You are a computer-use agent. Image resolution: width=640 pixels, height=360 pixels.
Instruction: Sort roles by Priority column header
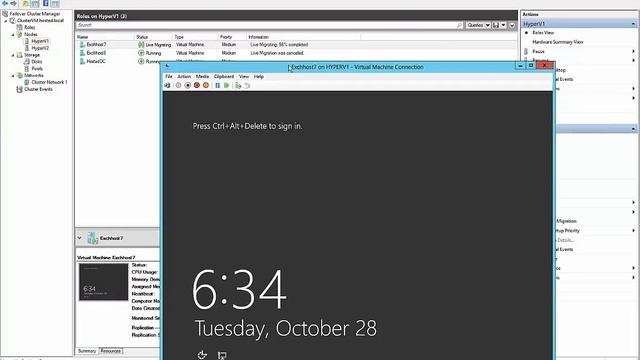point(226,37)
